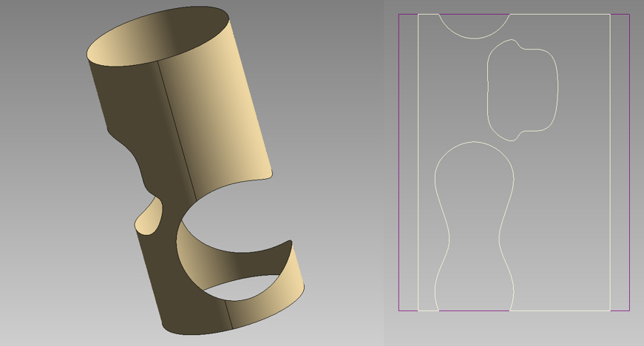Select the semicircle outline at the flat pattern top
644x346 pixels.
pyautogui.click(x=473, y=38)
